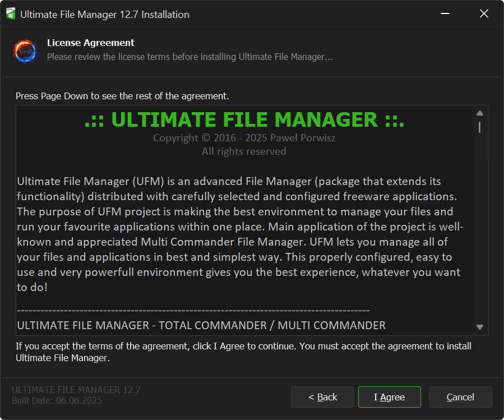The height and width of the screenshot is (420, 504).
Task: Click the Copyright Paweł Porwisz line
Action: point(244,138)
